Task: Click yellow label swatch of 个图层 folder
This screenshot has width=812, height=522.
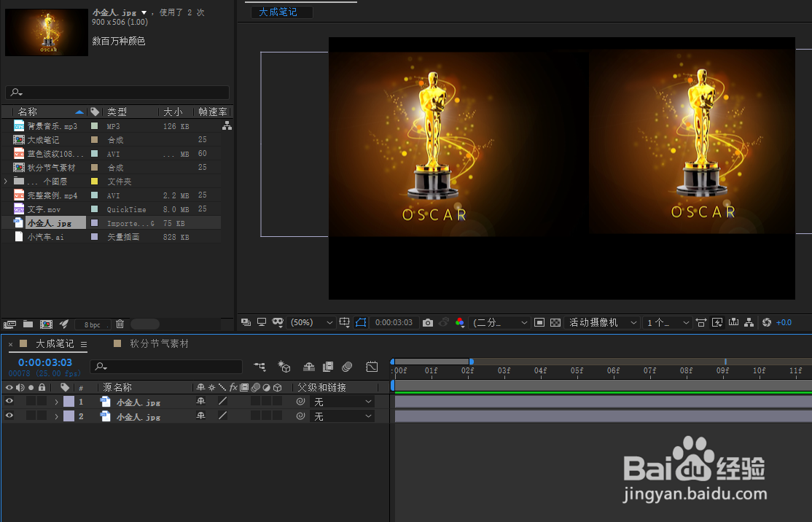Action: (x=94, y=182)
